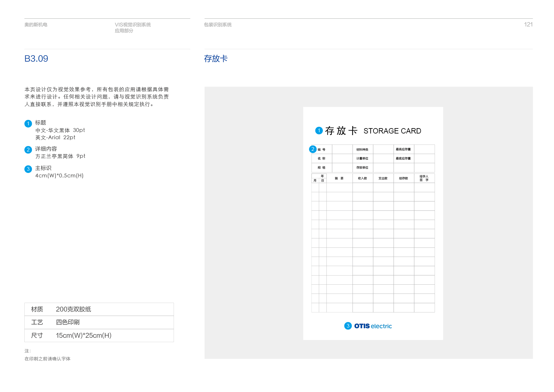554x392 pixels.
Task: Click the OTIS electric logo on the card
Action: (373, 326)
